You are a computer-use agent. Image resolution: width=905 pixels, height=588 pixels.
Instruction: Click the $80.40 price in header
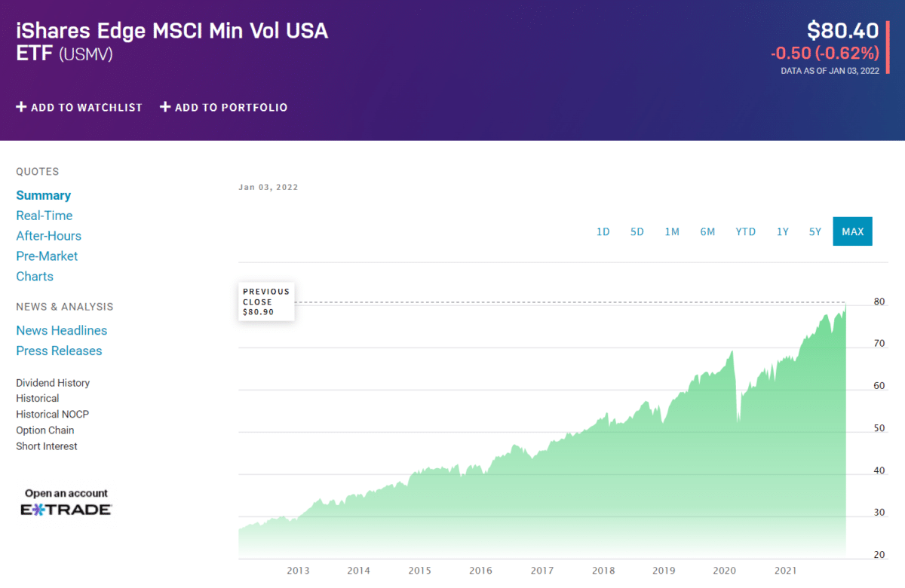click(x=842, y=30)
